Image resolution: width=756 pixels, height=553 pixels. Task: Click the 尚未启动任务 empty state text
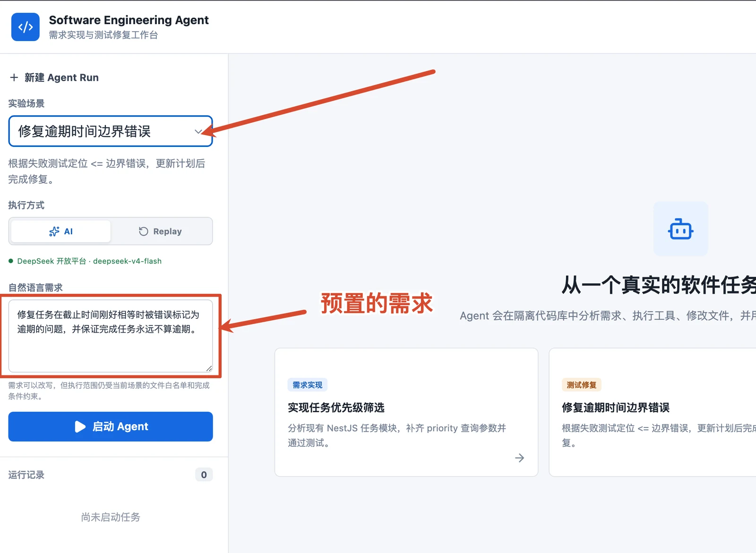pos(111,517)
